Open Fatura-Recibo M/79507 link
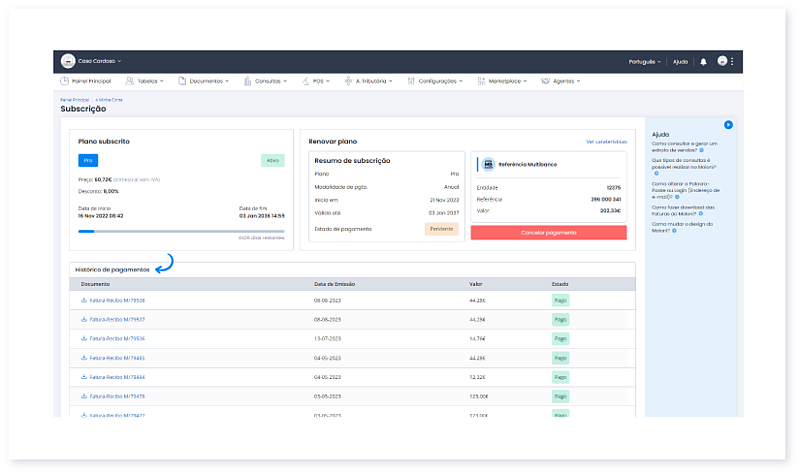 click(x=117, y=320)
